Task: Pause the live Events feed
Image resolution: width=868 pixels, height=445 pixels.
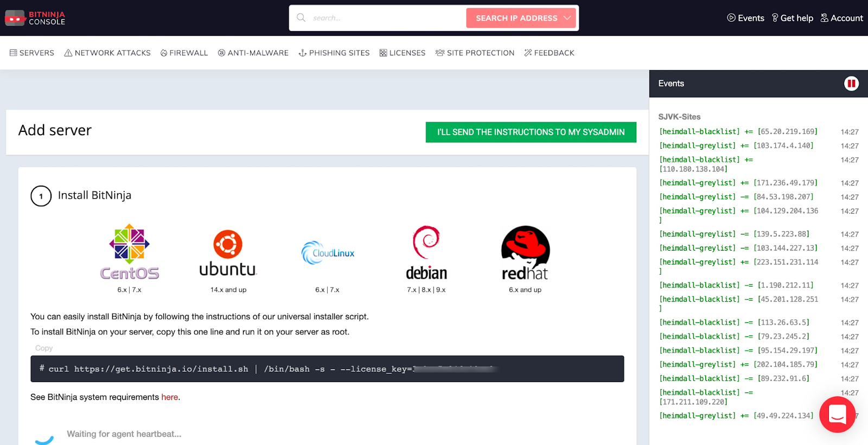Action: click(x=851, y=84)
